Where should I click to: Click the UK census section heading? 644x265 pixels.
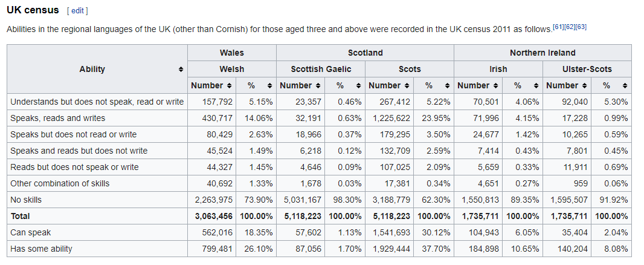33,10
